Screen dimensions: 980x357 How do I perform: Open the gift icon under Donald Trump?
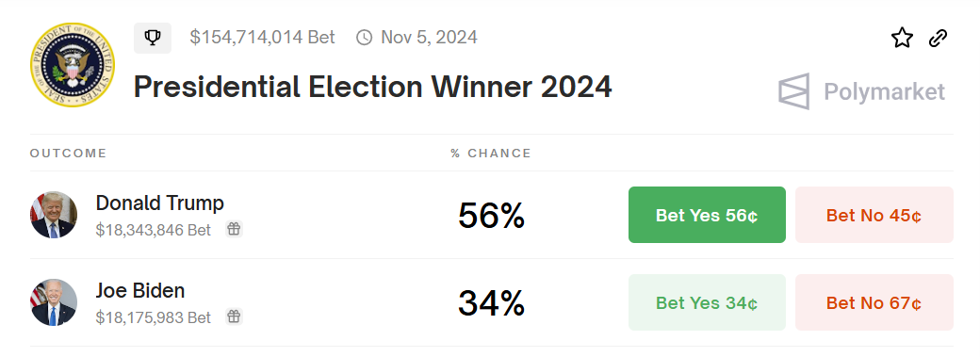pyautogui.click(x=234, y=229)
